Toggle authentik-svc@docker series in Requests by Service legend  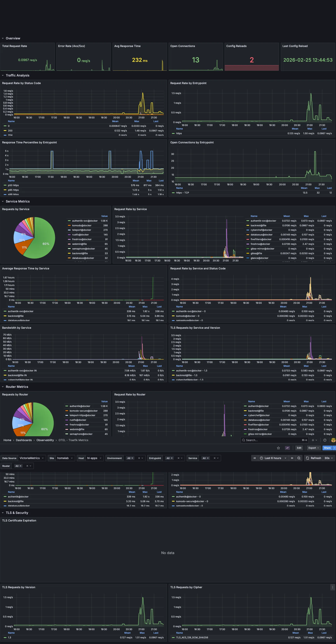[85, 221]
